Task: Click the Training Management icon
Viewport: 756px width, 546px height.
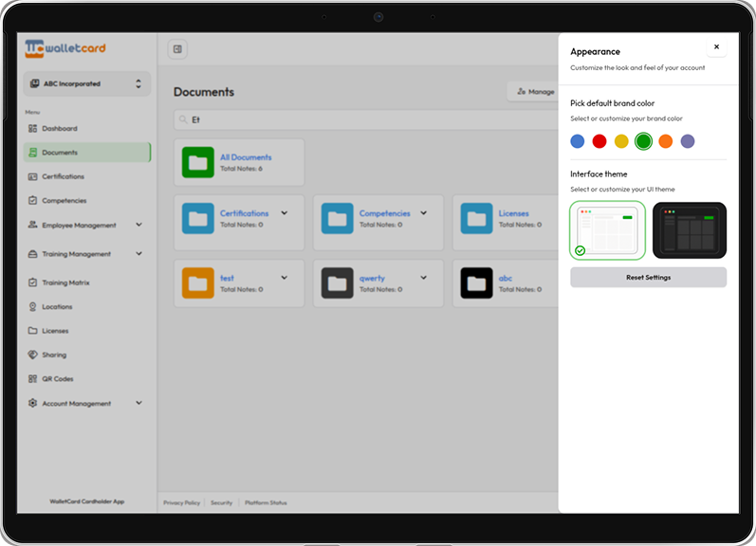Action: pyautogui.click(x=32, y=254)
